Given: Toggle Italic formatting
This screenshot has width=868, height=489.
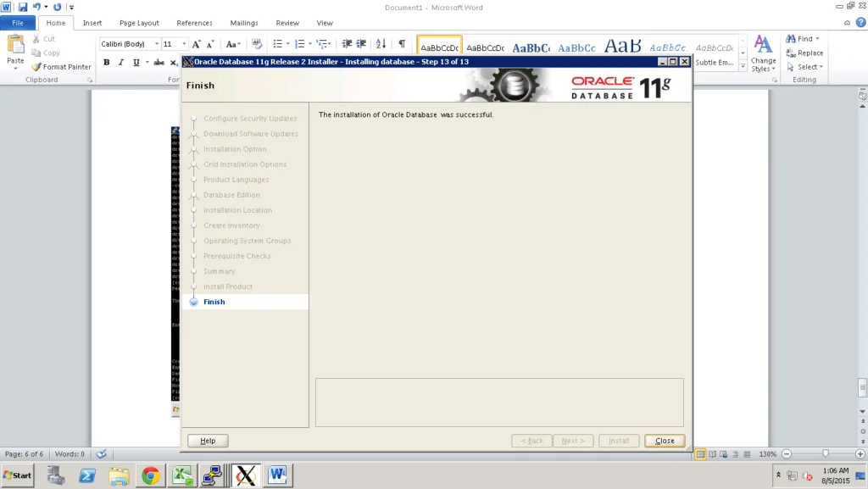Looking at the screenshot, I should pyautogui.click(x=120, y=63).
